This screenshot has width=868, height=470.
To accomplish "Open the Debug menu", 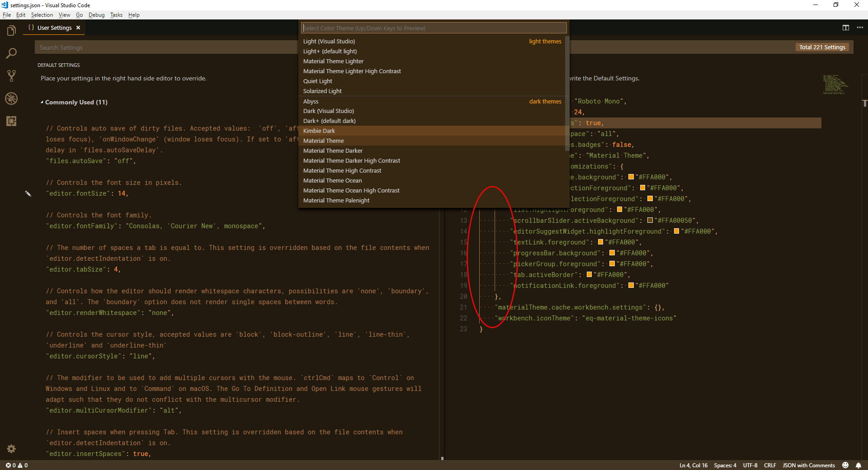I will click(x=96, y=15).
